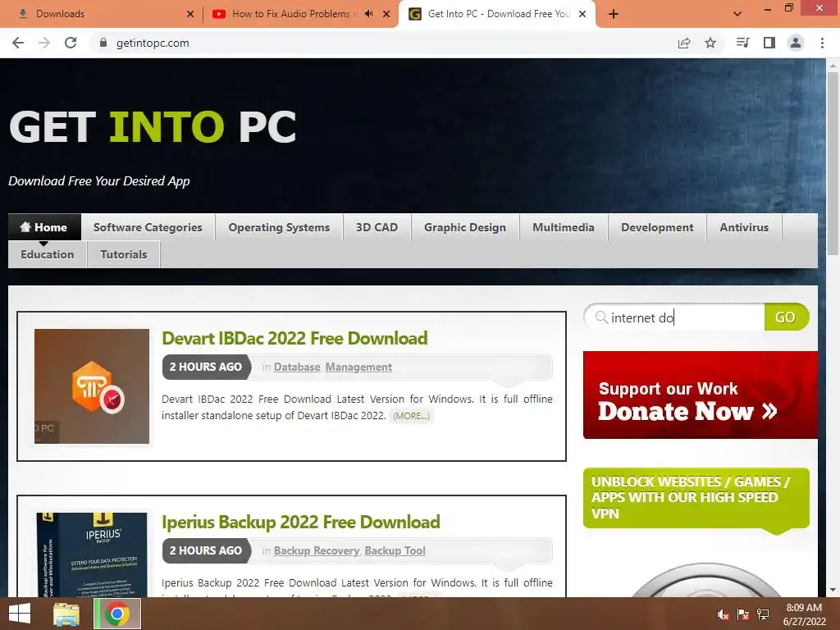840x630 pixels.
Task: Click the page vertical scrollbar thumb
Action: (833, 163)
